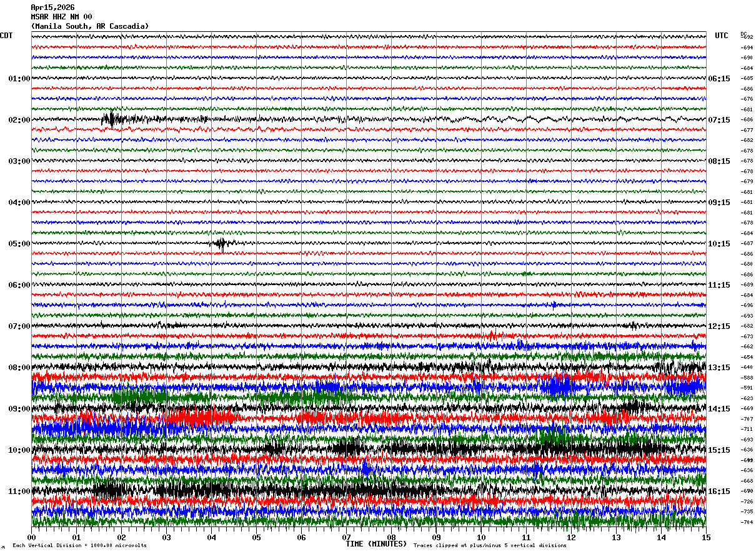Click the 'CDT' timezone label
This screenshot has height=554, width=756.
(6, 36)
